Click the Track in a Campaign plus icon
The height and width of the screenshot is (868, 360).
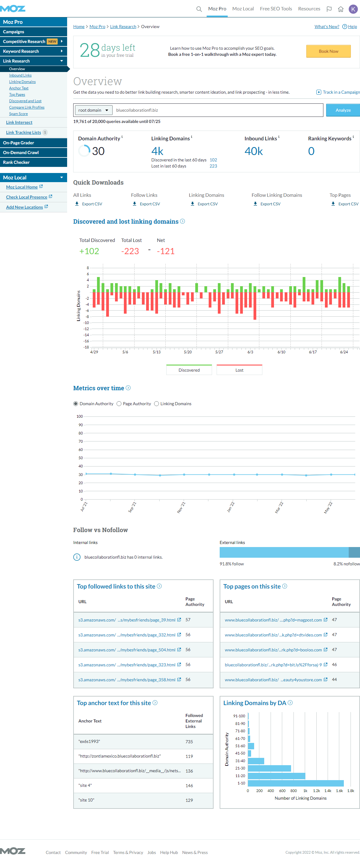(319, 92)
